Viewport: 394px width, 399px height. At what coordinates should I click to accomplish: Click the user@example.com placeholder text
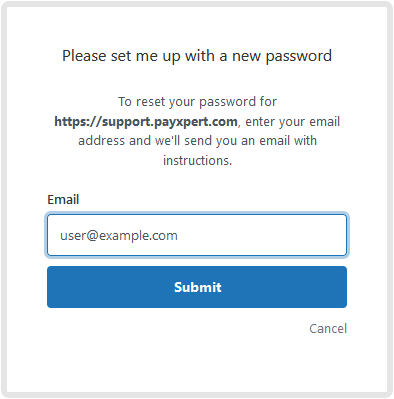point(119,236)
